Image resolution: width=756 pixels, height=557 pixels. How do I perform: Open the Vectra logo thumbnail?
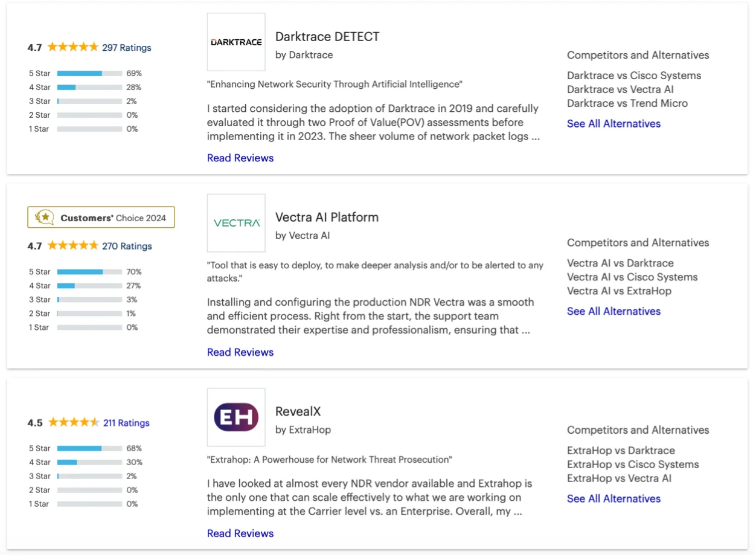click(236, 223)
